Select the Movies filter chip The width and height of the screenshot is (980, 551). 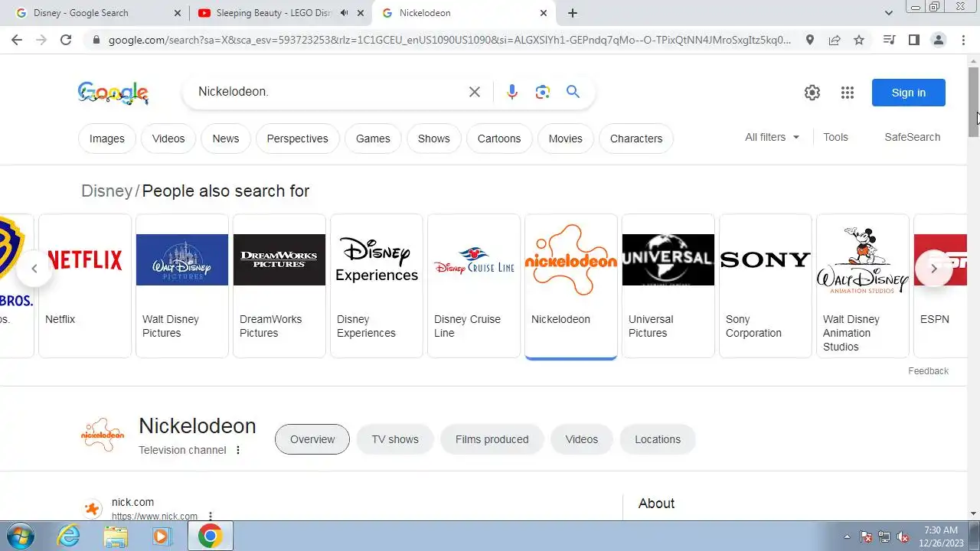point(566,139)
